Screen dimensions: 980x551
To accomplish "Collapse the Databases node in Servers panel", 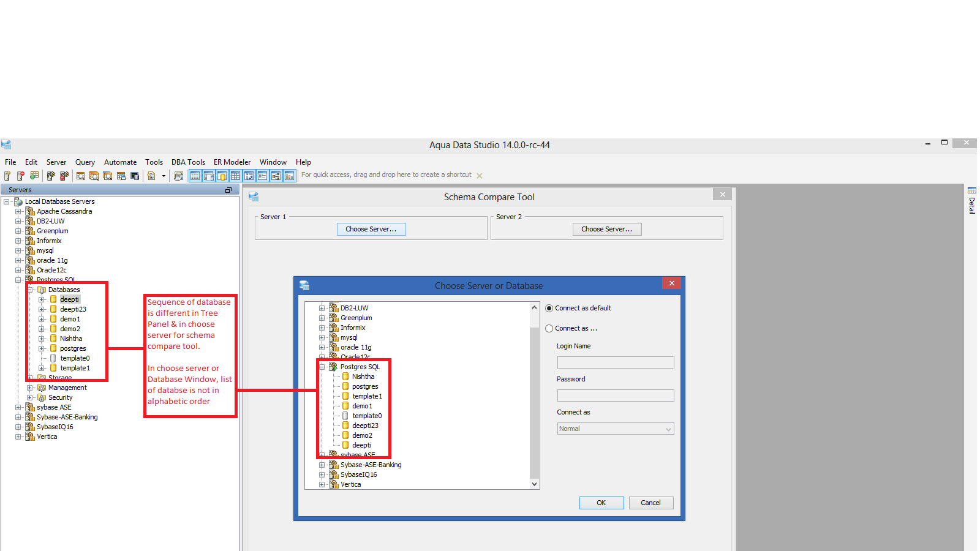I will tap(30, 290).
